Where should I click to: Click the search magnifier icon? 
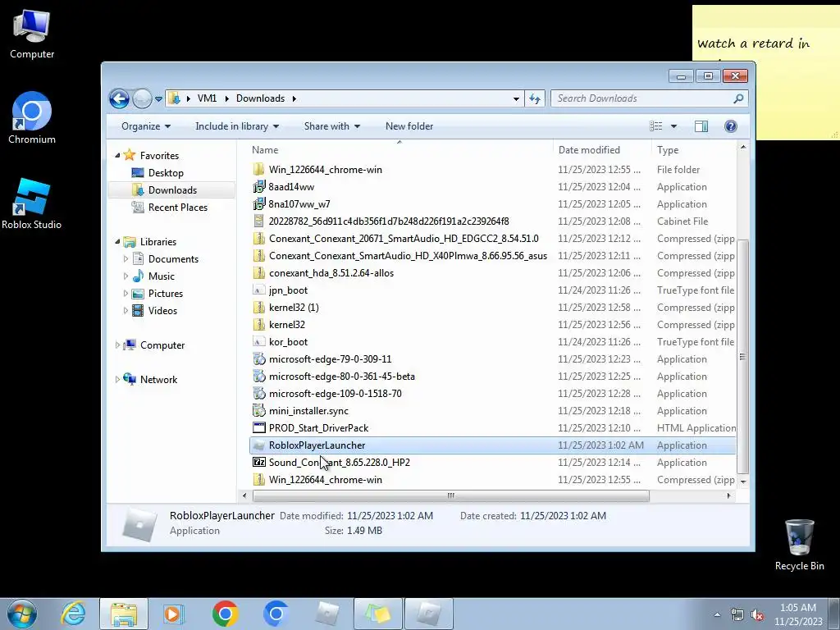(x=738, y=98)
